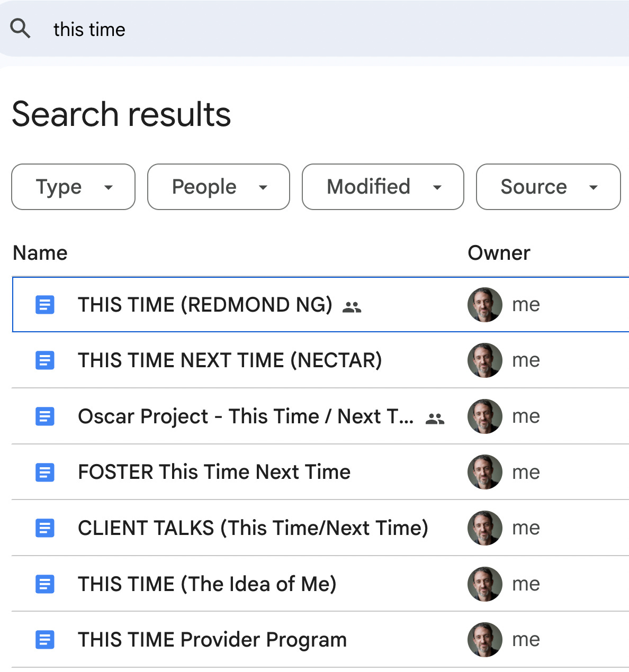Click the doc icon for THIS TIME (The Idea of Me)
Viewport: 629px width, 672px height.
click(45, 584)
